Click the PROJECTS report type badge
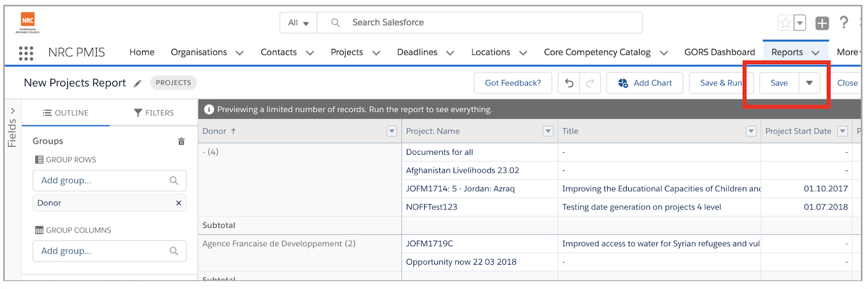This screenshot has width=868, height=289. coord(174,83)
